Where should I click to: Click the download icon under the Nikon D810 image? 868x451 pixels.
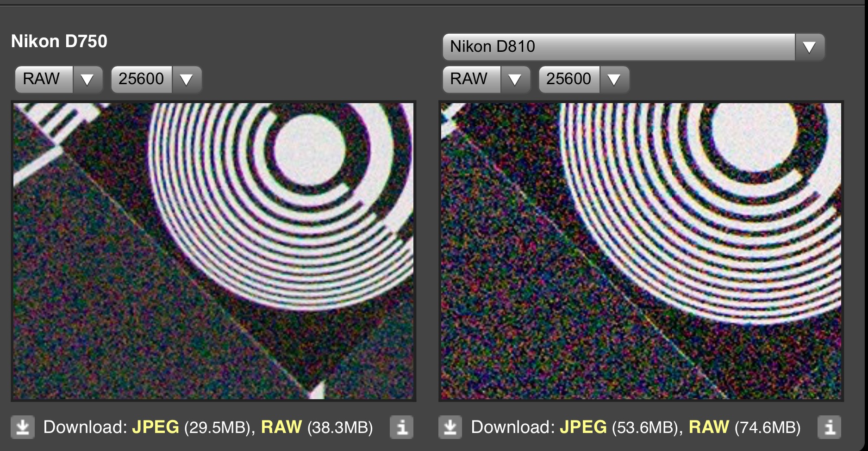click(450, 427)
